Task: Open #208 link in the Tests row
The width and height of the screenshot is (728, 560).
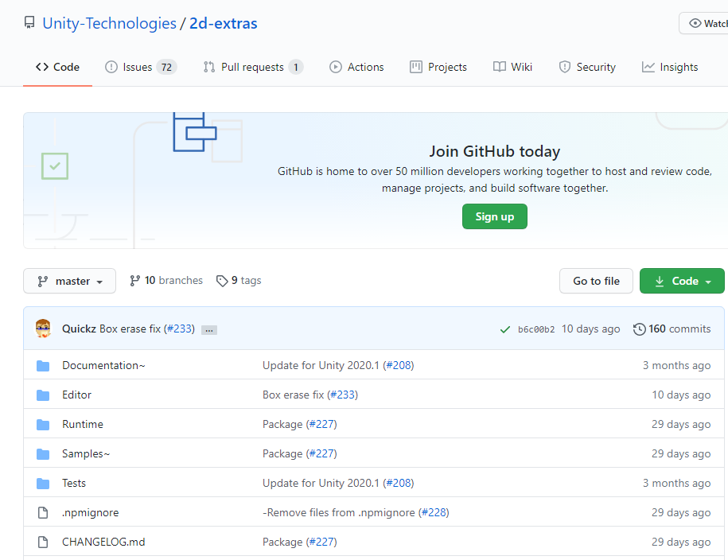Action: tap(399, 483)
